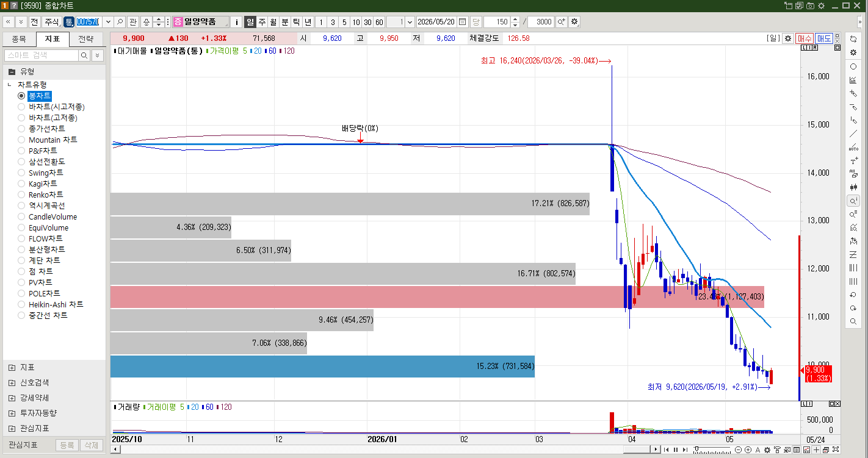Toggle the crosshair cursor icon
This screenshot has height=458, width=868.
click(816, 450)
